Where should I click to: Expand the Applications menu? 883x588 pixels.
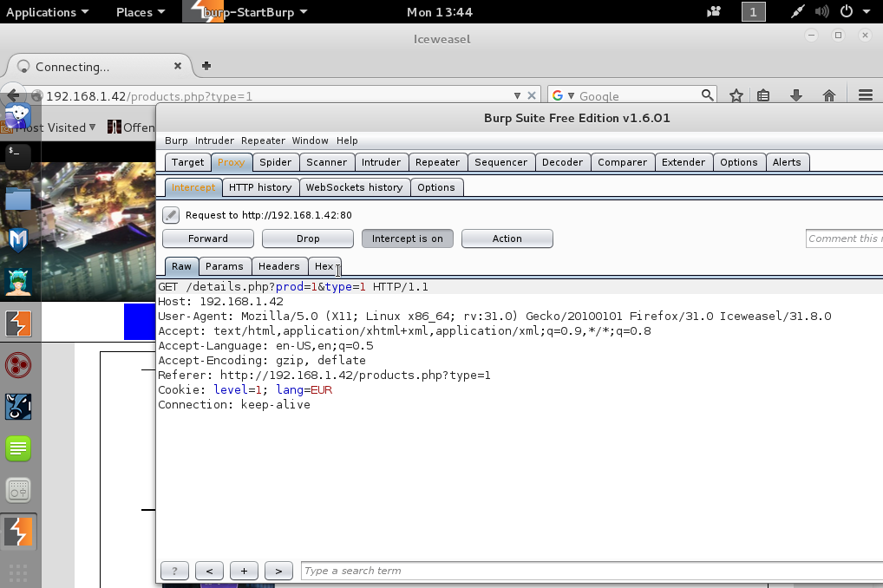click(x=47, y=12)
